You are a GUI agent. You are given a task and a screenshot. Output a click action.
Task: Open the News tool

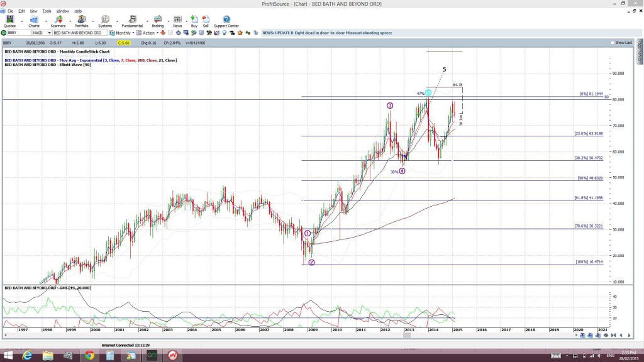click(x=177, y=21)
